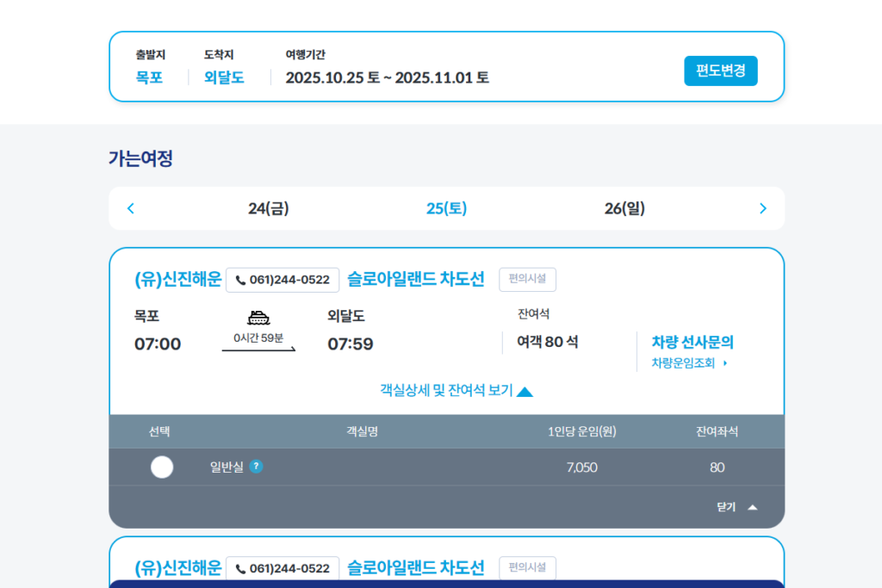882x588 pixels.
Task: Click the phone icon in first 061)244-0522 box
Action: coord(241,280)
